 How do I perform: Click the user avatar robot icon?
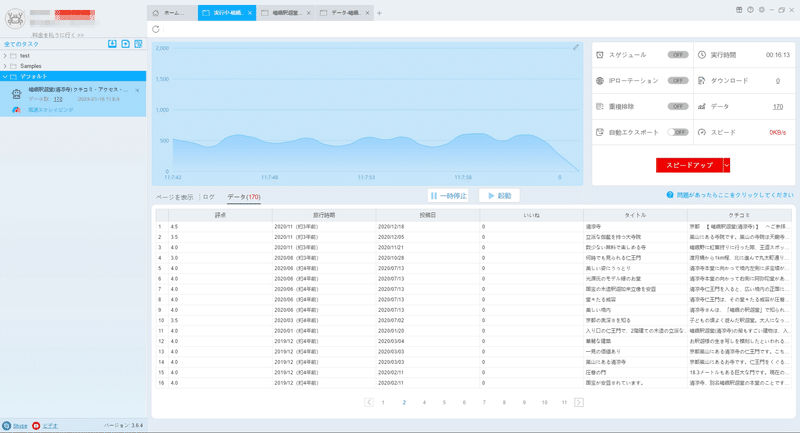15,18
